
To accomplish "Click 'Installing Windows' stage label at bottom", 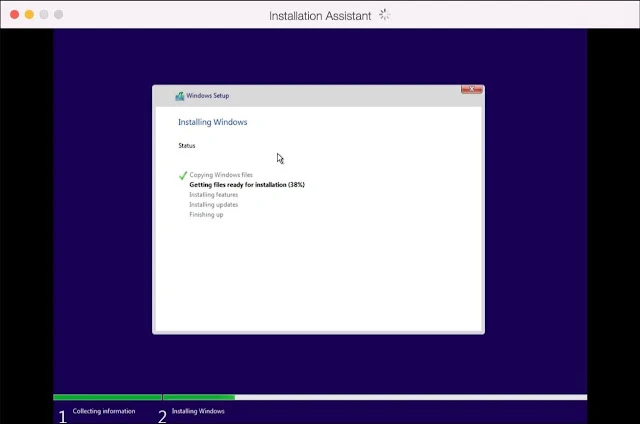I will [198, 411].
